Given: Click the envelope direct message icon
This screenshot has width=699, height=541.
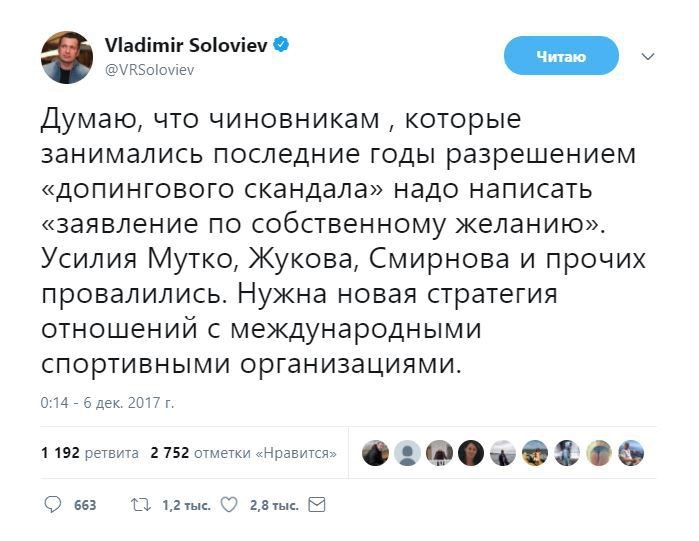Looking at the screenshot, I should click(317, 505).
